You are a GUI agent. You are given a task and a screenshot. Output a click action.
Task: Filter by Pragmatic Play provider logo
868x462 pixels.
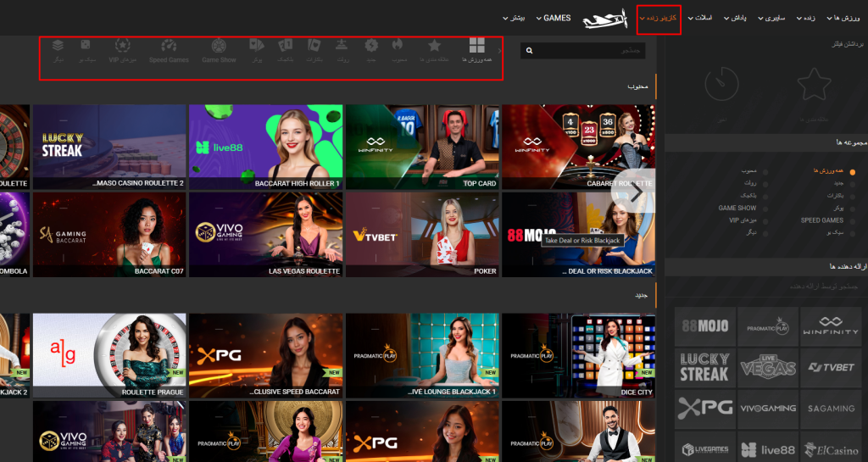pyautogui.click(x=768, y=326)
